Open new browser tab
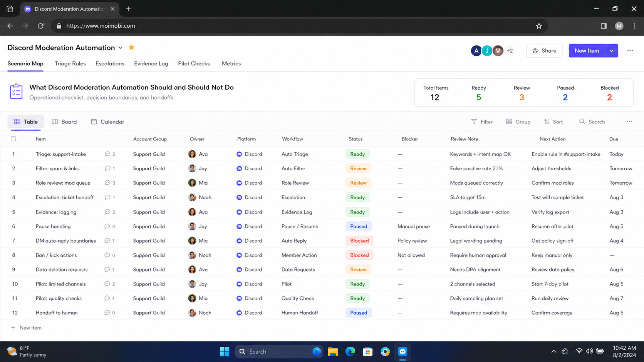This screenshot has width=644, height=362. [128, 9]
